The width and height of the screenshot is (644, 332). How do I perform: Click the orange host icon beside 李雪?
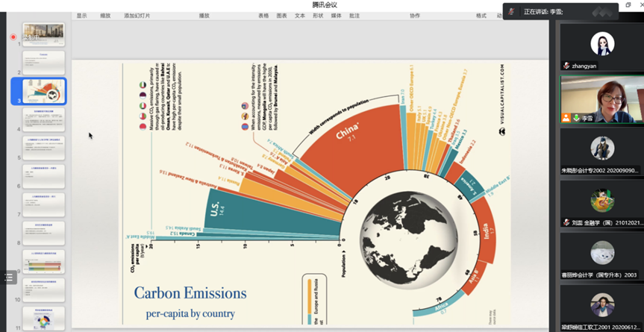(x=567, y=118)
